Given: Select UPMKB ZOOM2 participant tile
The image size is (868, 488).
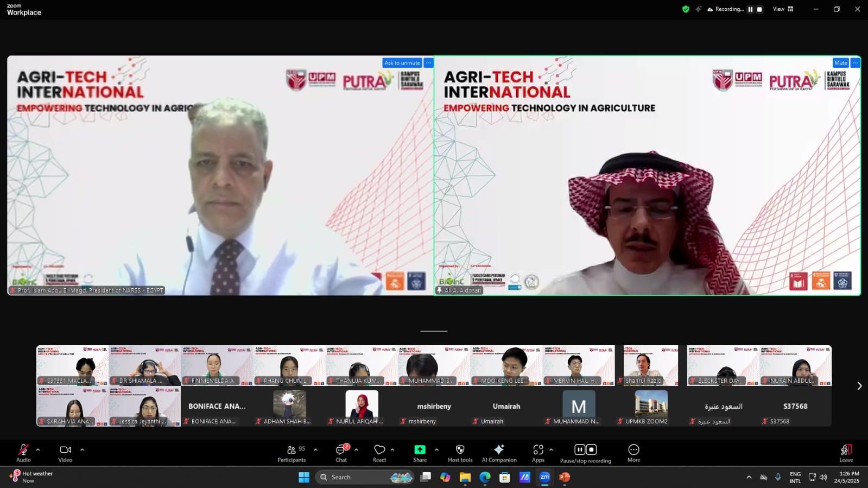Looking at the screenshot, I should pos(651,406).
